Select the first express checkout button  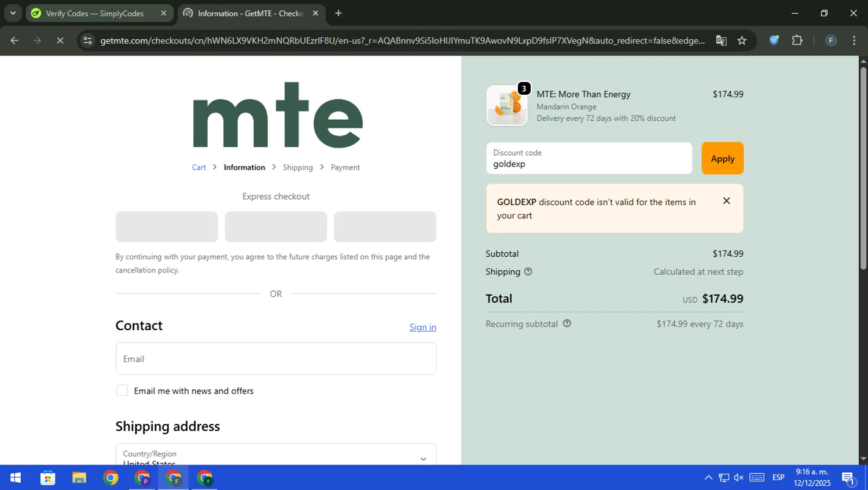pos(167,227)
